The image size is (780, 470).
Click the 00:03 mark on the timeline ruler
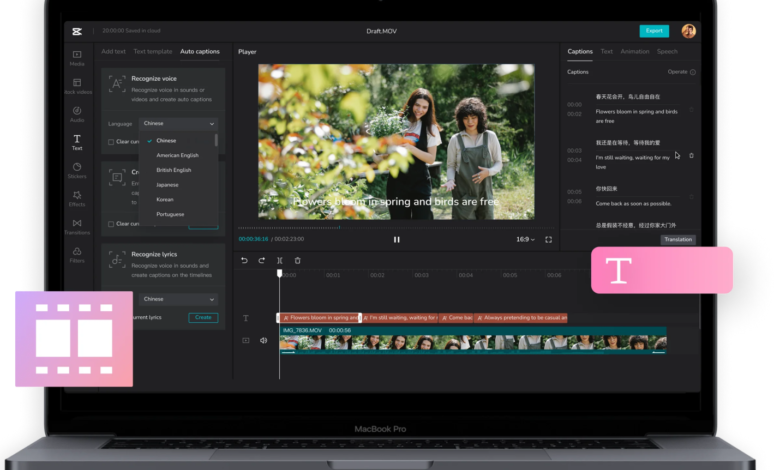coord(421,275)
